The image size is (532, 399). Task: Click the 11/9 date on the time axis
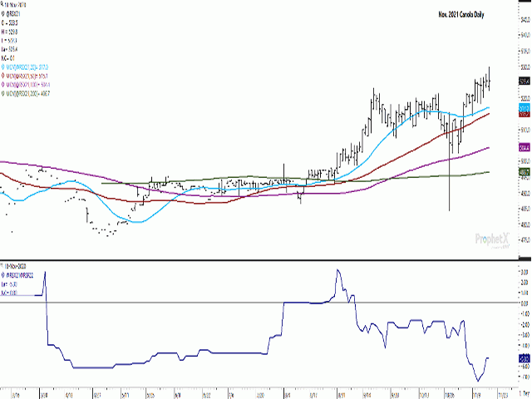pos(476,396)
